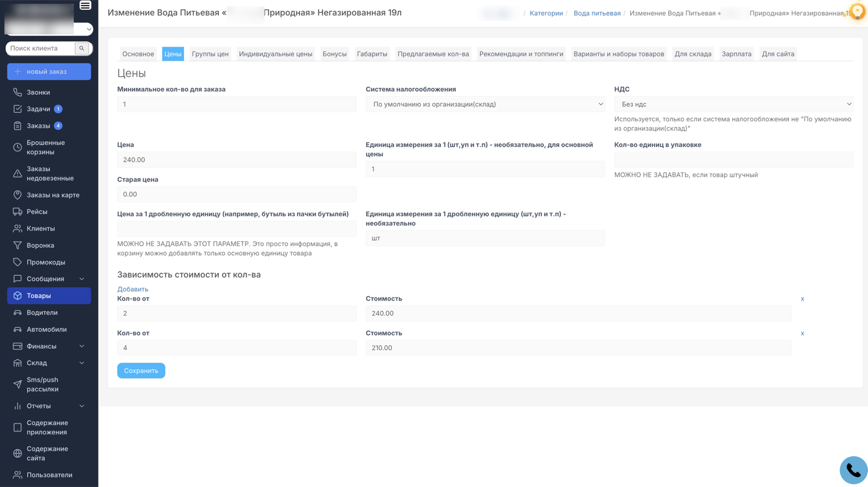Switch to the Габариты tab
The image size is (868, 487).
click(372, 54)
